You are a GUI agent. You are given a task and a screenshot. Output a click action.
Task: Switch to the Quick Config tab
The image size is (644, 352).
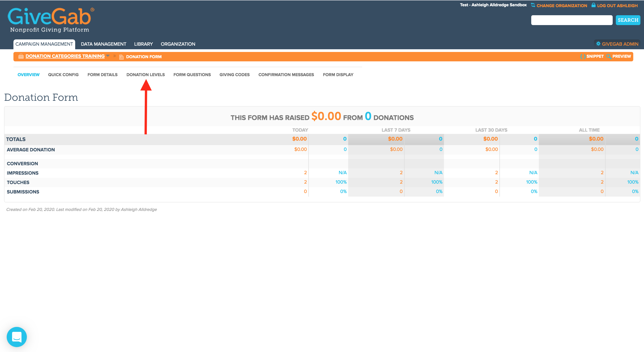tap(63, 75)
